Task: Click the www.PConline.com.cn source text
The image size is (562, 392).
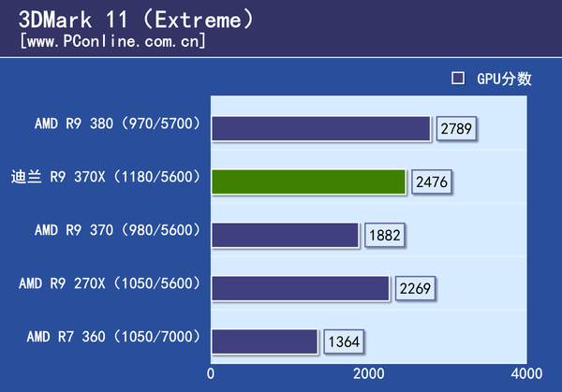Action: (113, 41)
